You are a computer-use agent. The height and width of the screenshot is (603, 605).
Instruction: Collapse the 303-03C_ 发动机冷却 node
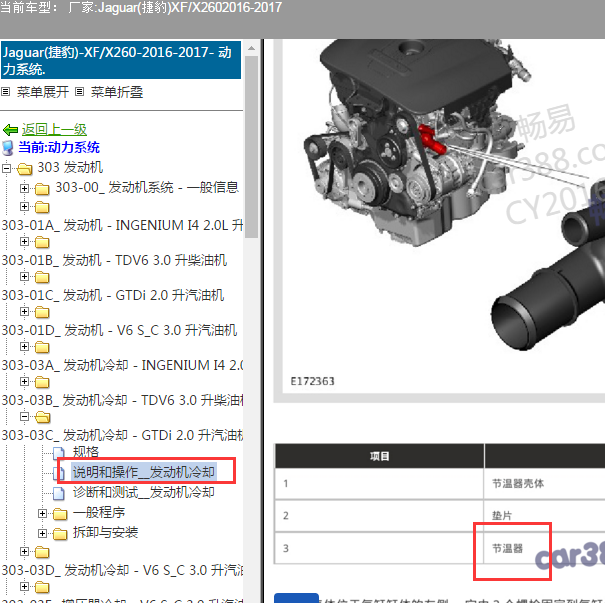(x=24, y=417)
